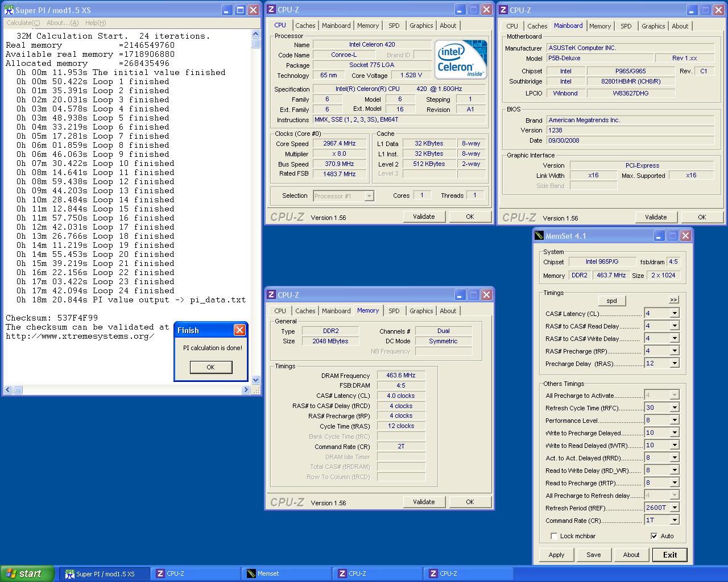
Task: Click the DRAM Frequency 463.6 MHz field
Action: tap(401, 376)
